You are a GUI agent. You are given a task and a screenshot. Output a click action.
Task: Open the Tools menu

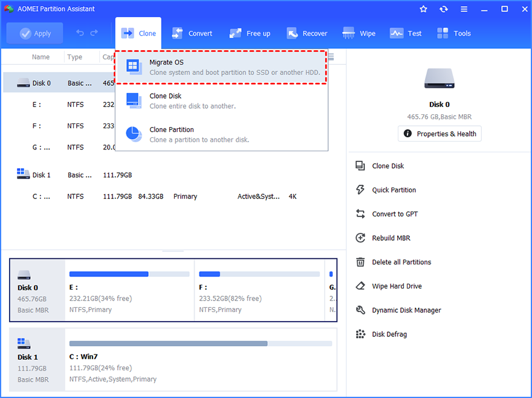[454, 33]
